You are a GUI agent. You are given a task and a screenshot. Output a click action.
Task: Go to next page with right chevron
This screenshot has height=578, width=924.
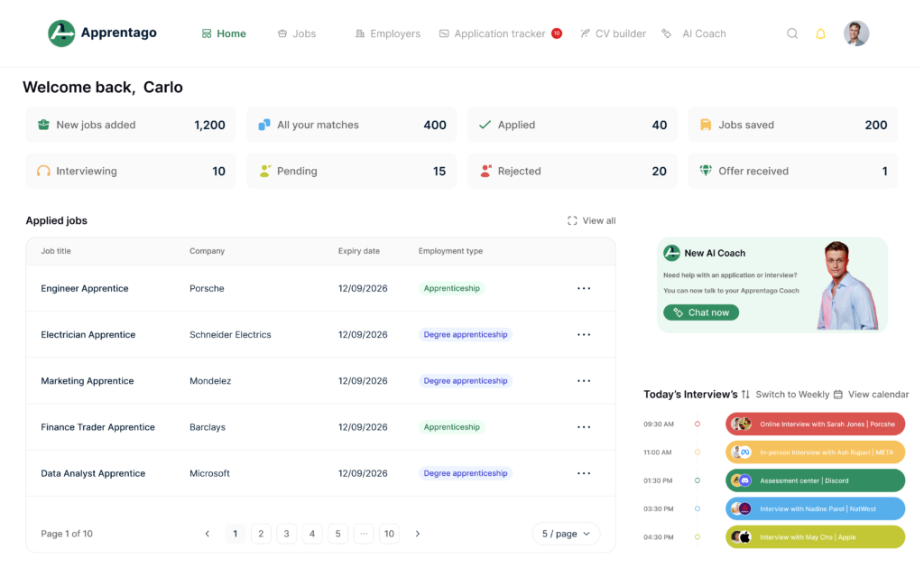418,534
